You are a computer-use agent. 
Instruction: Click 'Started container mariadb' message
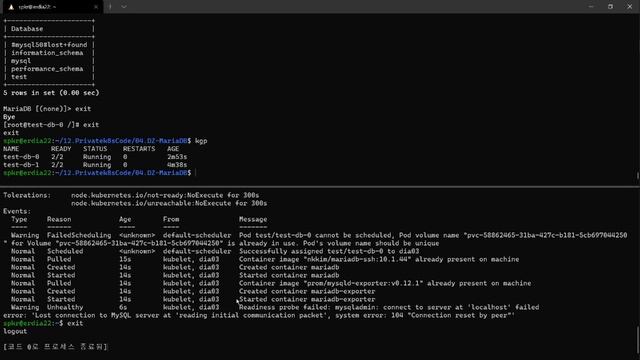pos(289,276)
